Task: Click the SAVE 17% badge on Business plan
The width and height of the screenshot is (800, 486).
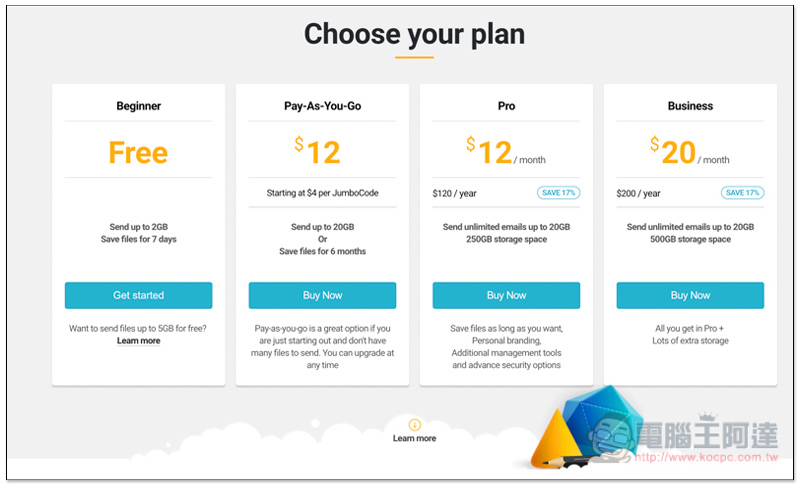Action: pyautogui.click(x=742, y=193)
